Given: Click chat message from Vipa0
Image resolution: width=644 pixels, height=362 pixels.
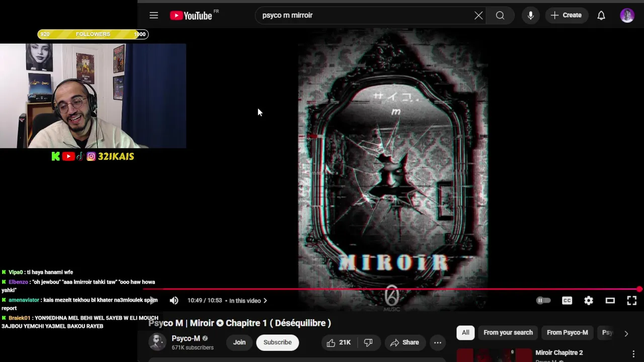Looking at the screenshot, I should click(37, 273).
